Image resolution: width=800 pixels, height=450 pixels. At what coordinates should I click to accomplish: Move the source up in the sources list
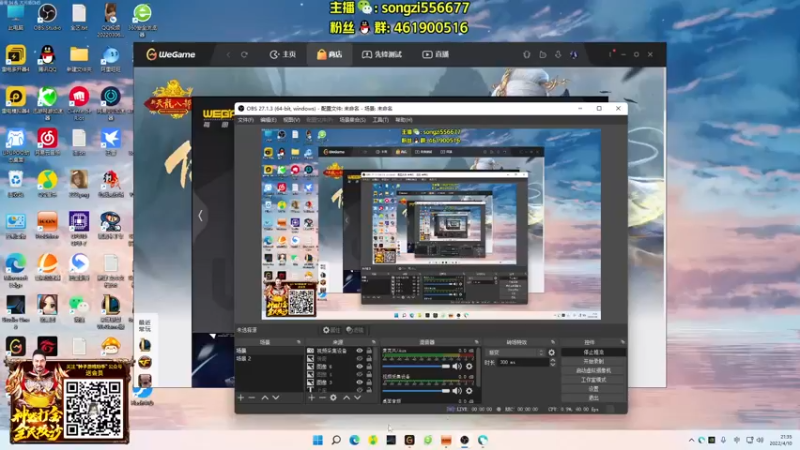coord(346,397)
